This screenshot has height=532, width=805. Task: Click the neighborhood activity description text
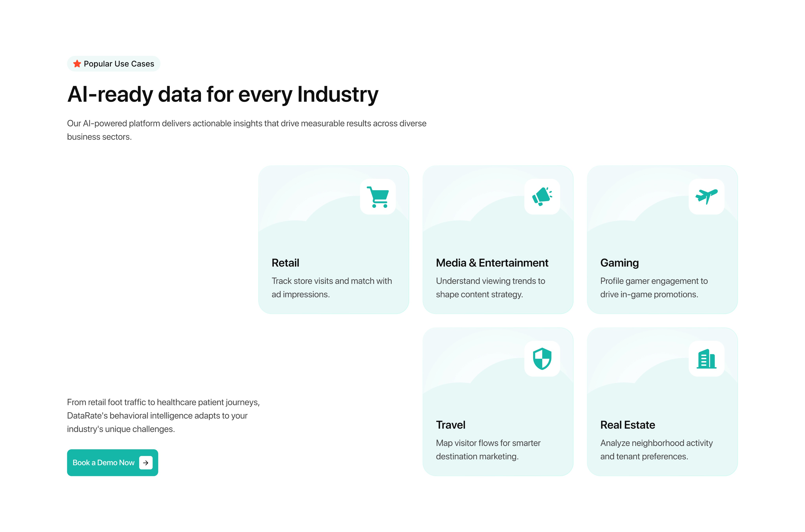pyautogui.click(x=656, y=449)
